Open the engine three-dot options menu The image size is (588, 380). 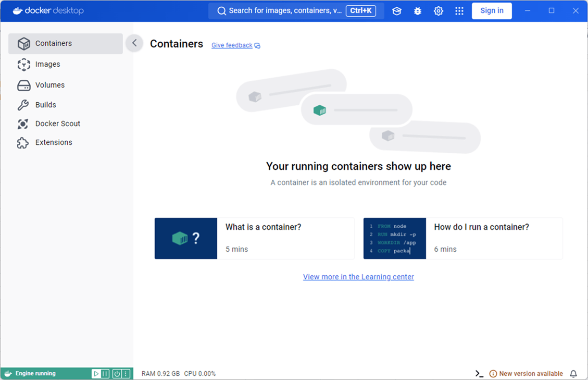pyautogui.click(x=126, y=374)
